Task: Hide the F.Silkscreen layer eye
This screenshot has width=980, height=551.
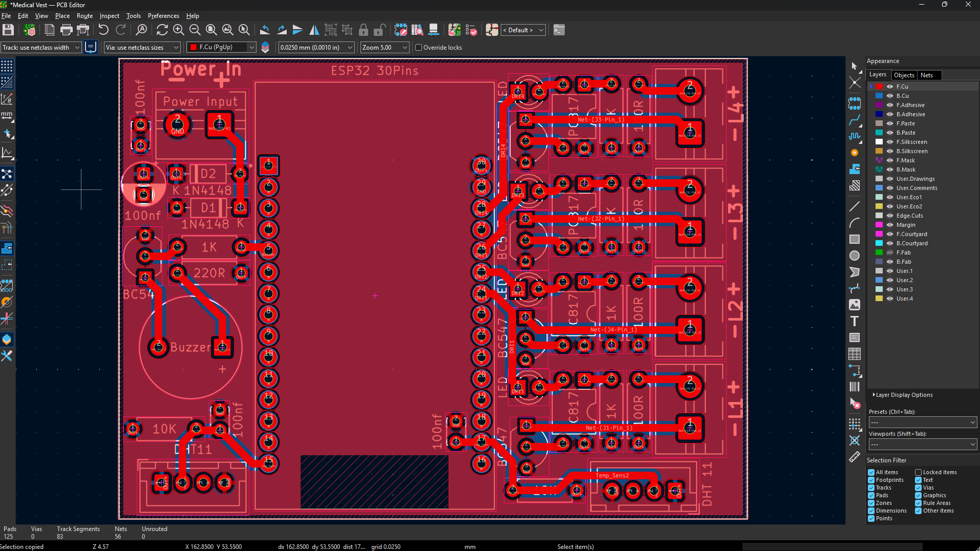Action: [890, 142]
